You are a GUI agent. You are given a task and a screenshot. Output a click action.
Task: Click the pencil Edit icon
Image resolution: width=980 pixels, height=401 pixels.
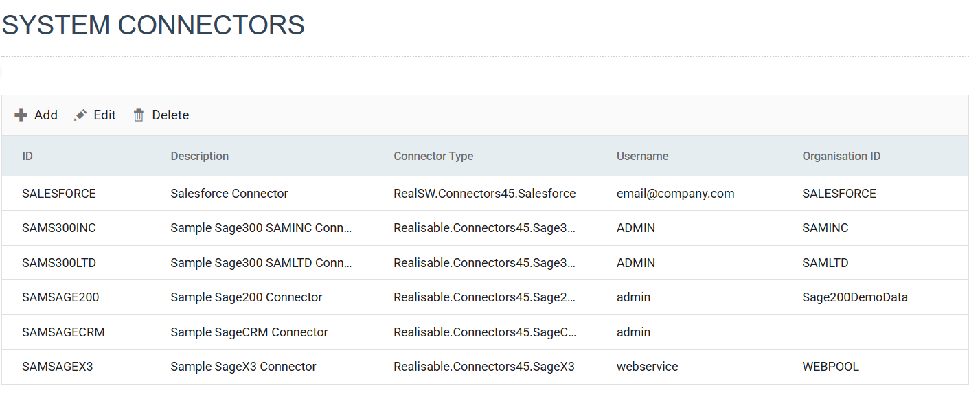pos(81,115)
